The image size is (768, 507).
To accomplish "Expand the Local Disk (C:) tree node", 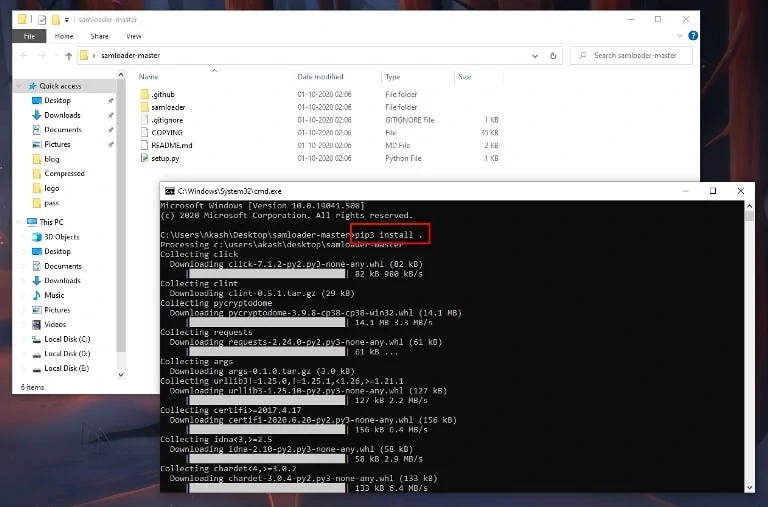I will click(24, 339).
